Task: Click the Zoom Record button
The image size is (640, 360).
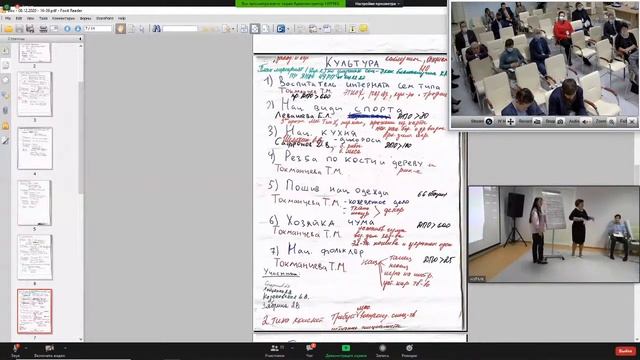Action: tap(382, 351)
